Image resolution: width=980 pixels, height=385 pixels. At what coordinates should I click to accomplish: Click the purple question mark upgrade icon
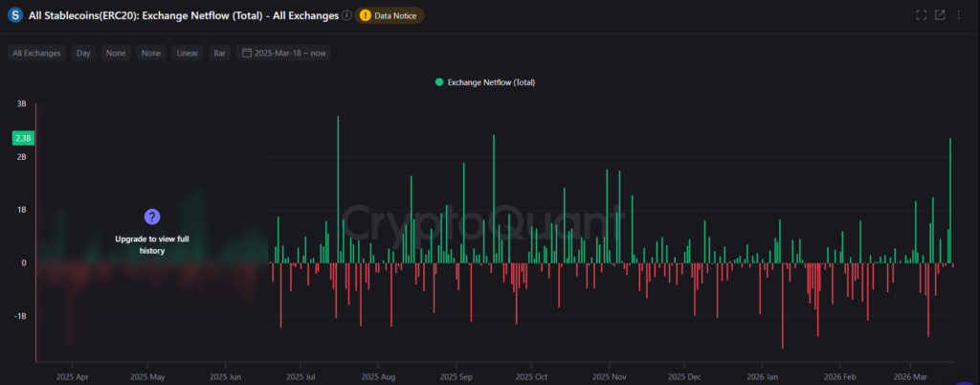[151, 216]
